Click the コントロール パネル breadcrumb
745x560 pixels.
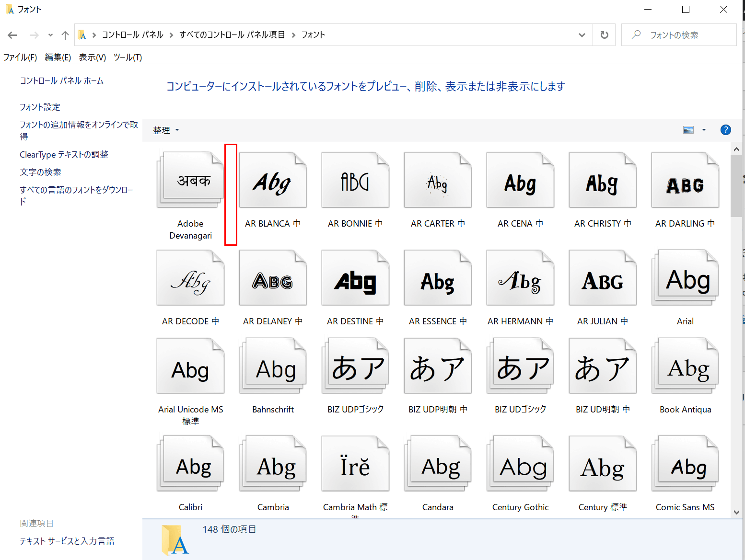(133, 35)
